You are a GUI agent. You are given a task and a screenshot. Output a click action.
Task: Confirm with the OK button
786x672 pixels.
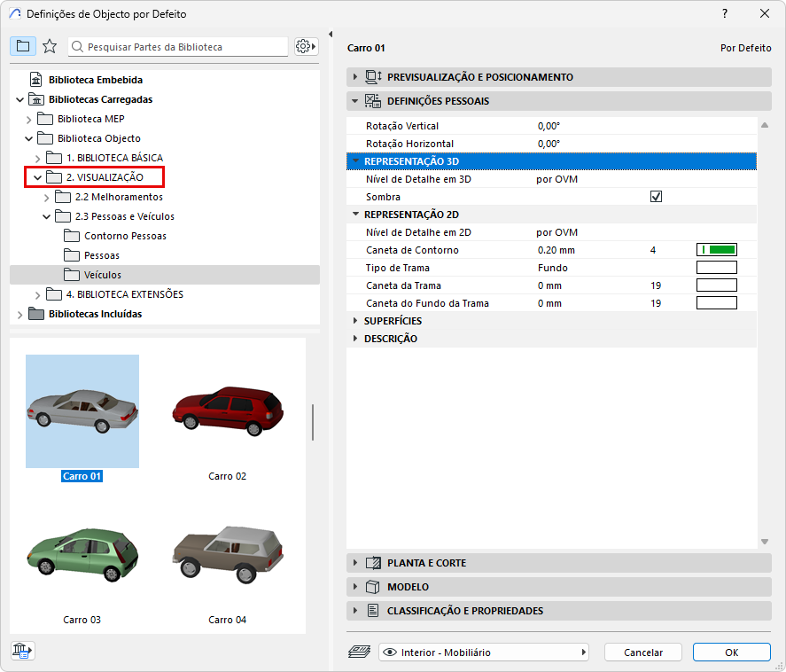pyautogui.click(x=731, y=652)
